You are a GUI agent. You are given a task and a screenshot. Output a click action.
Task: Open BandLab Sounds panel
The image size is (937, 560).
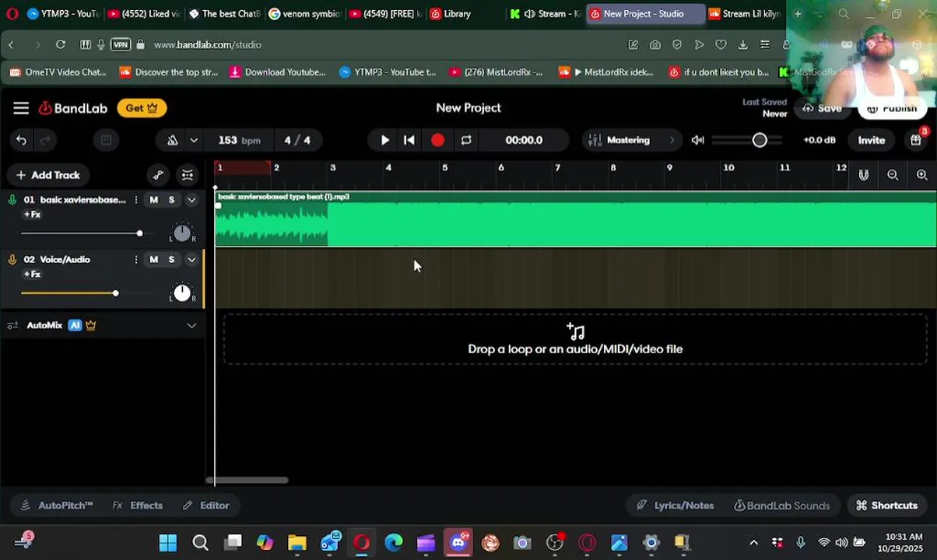click(x=782, y=506)
